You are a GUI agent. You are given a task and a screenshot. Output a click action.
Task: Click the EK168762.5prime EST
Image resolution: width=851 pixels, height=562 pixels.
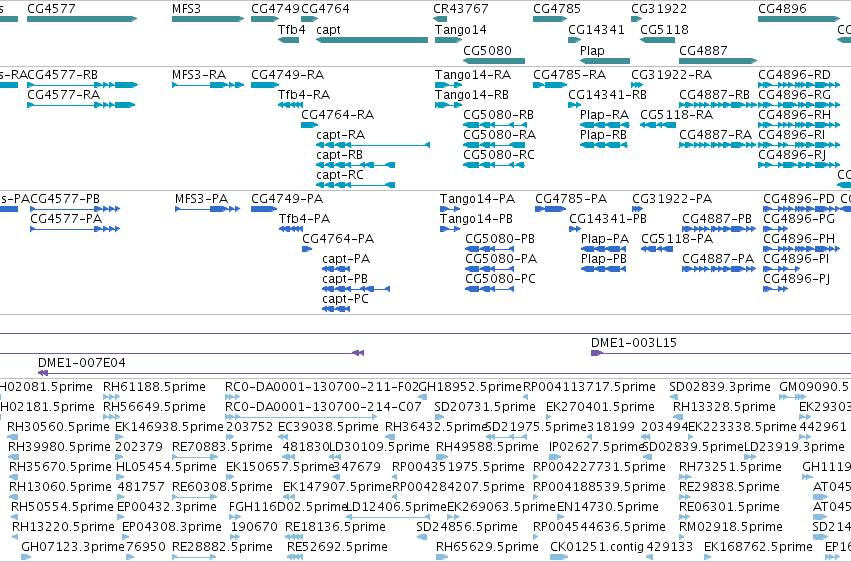(709, 557)
